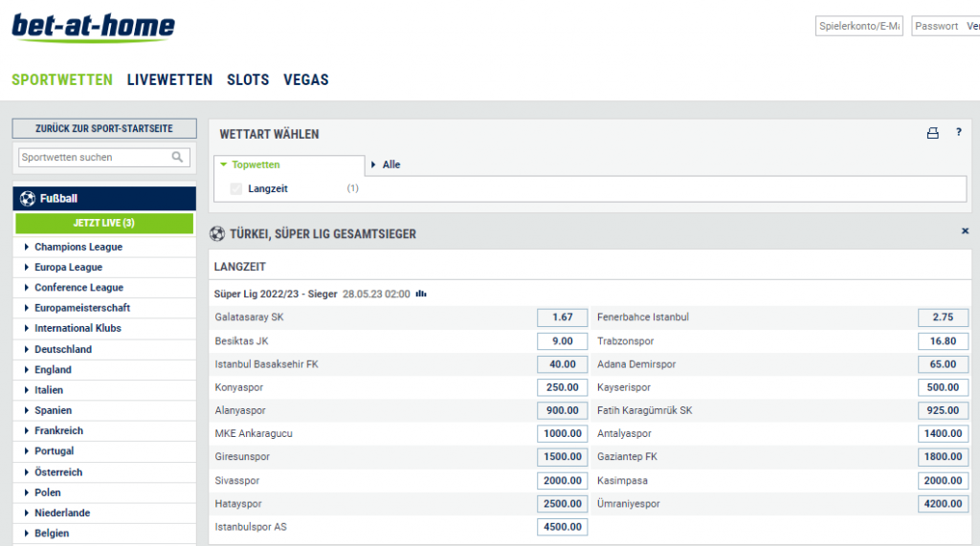The height and width of the screenshot is (546, 980).
Task: Click the bet-at-home logo
Action: click(93, 28)
